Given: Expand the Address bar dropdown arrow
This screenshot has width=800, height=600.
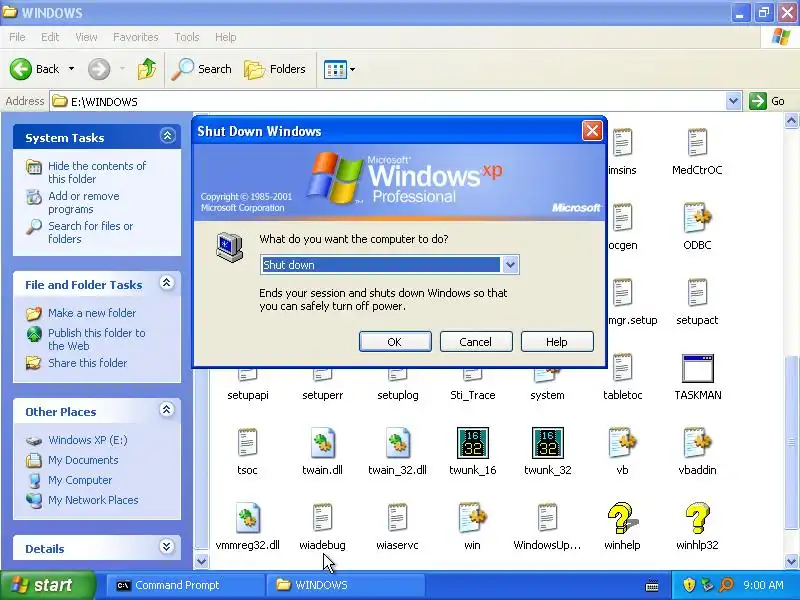Looking at the screenshot, I should point(733,101).
